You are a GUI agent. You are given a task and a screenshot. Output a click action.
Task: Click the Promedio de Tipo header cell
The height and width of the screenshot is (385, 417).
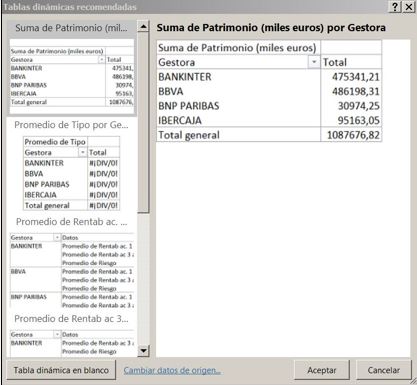[x=55, y=142]
